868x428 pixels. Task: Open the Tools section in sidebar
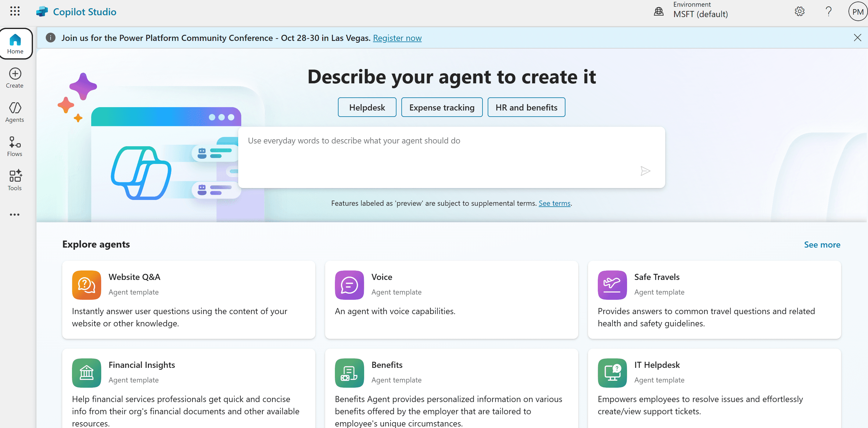(x=15, y=180)
